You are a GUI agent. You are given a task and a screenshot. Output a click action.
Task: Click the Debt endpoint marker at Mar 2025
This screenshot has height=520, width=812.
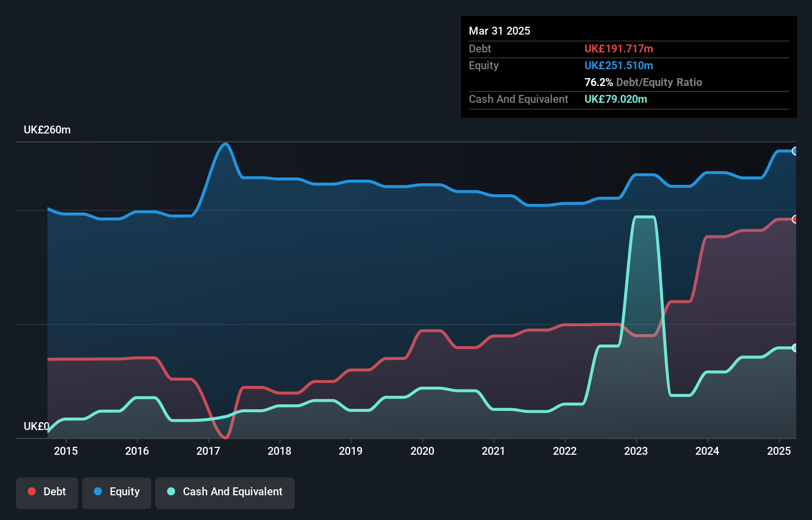(795, 219)
